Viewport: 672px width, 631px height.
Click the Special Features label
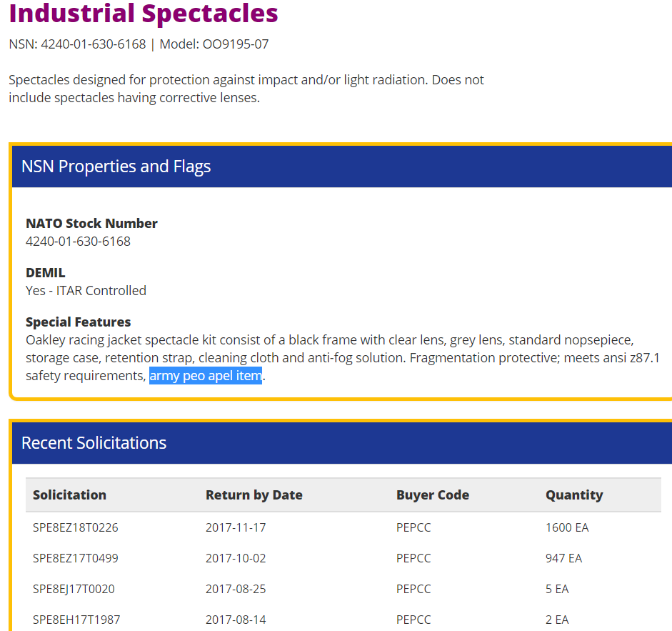pos(78,322)
